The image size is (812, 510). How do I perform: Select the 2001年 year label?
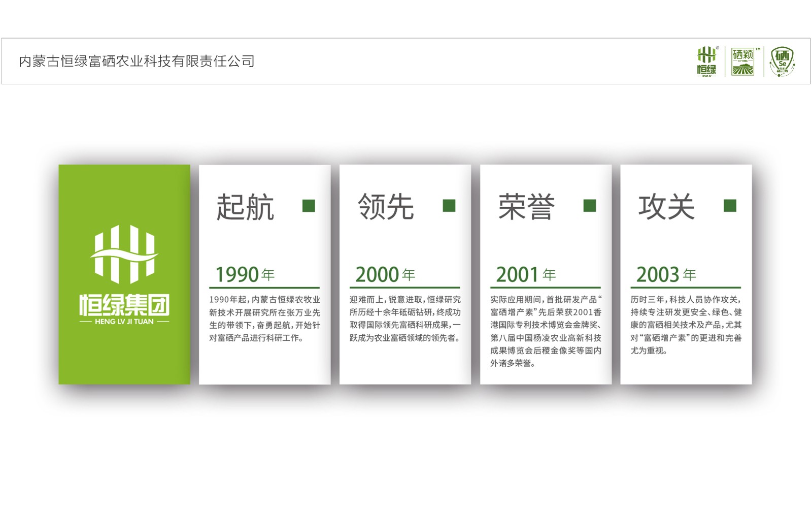(526, 275)
